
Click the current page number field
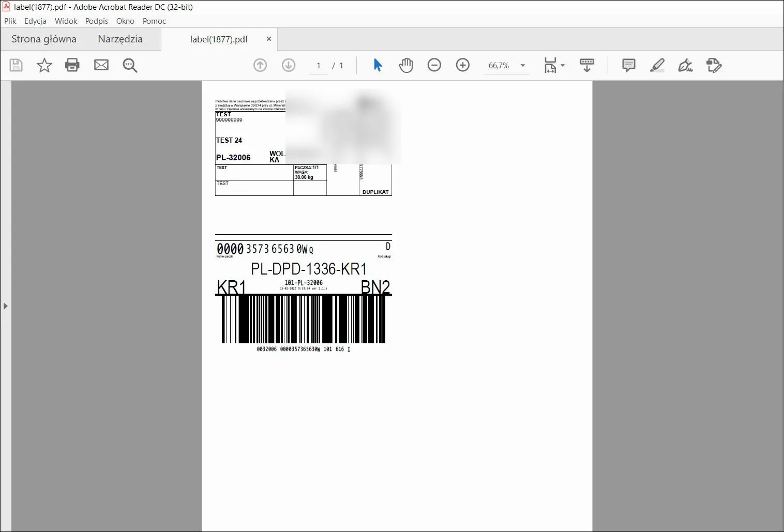319,66
